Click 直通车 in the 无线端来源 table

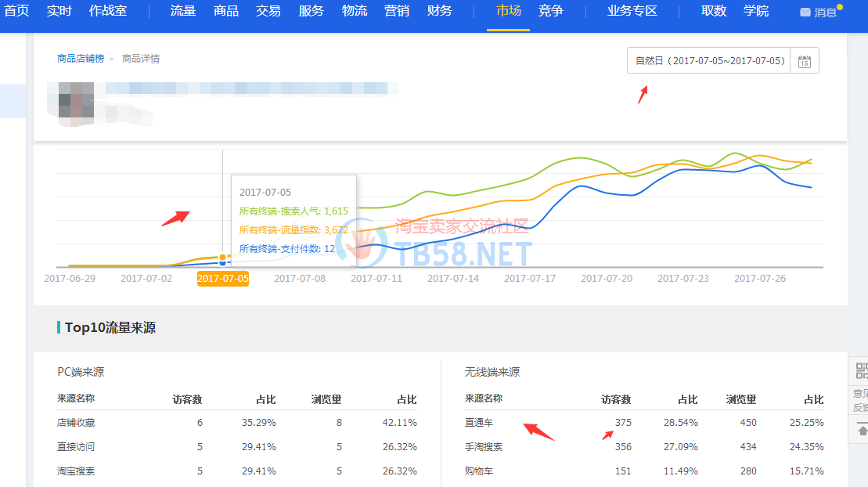(x=478, y=423)
